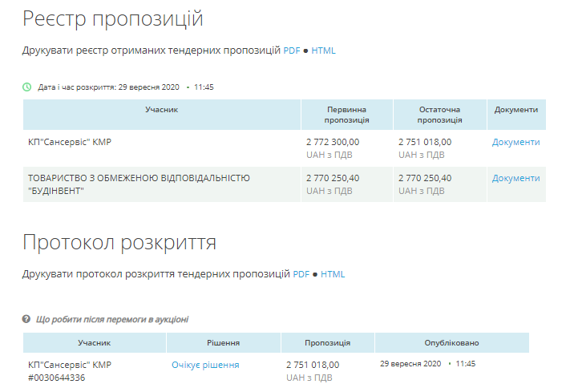This screenshot has width=566, height=392.
Task: Click the Рішення column header in the protocol table
Action: (223, 342)
